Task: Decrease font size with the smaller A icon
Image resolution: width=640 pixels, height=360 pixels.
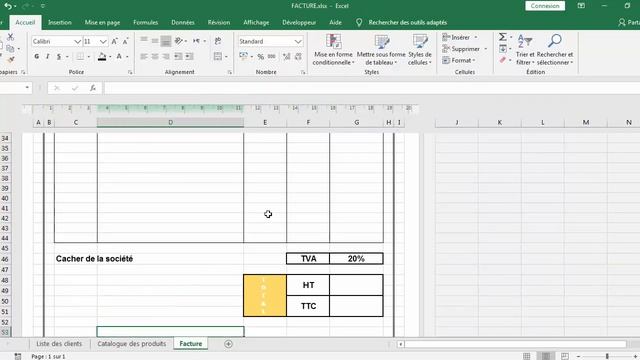Action: pos(126,41)
